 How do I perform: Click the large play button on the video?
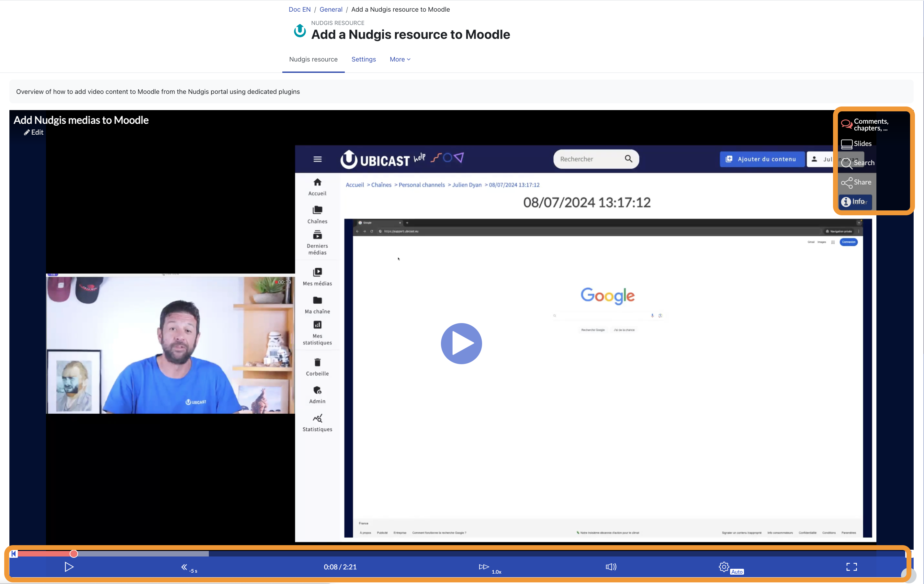(x=461, y=343)
